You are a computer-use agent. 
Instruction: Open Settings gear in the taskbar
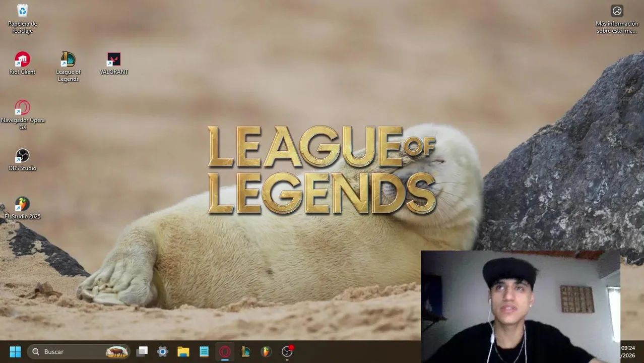coord(162,351)
